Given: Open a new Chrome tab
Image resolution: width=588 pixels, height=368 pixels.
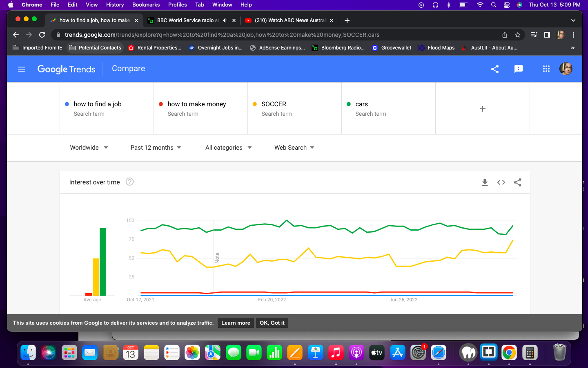Looking at the screenshot, I should (347, 20).
